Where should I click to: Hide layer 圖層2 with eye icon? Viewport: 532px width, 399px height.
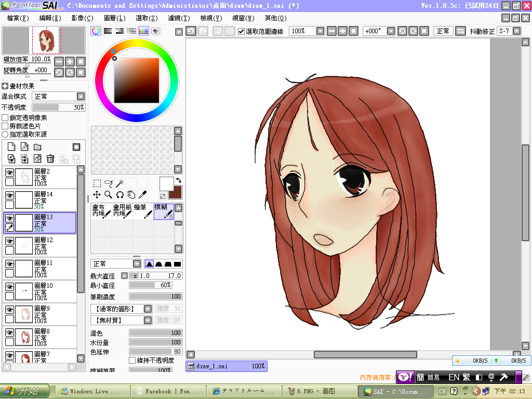point(9,172)
